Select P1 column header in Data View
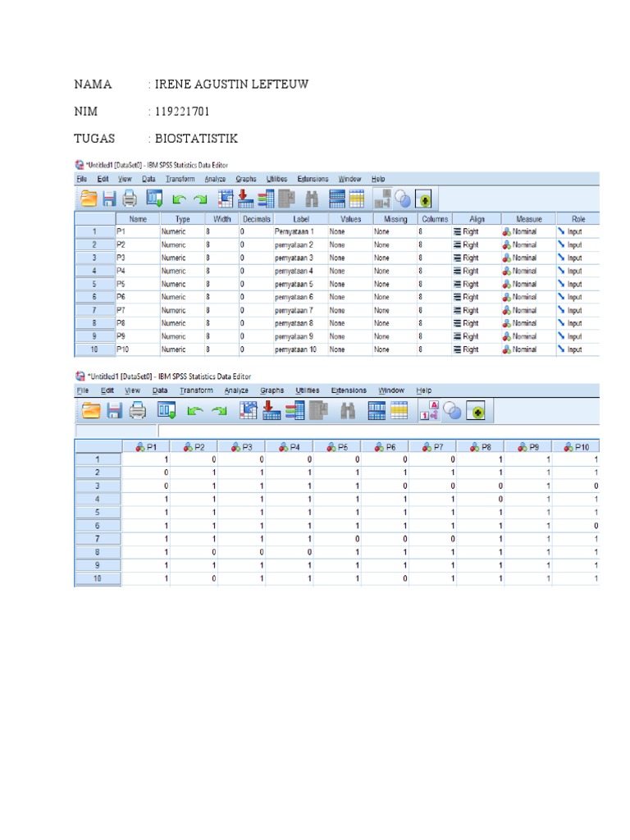Screen dimensions: 630x840 146,447
